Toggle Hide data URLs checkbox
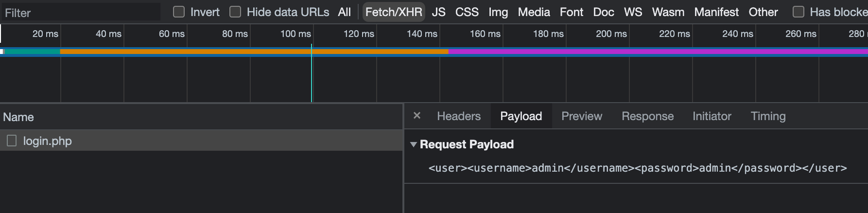The image size is (868, 213). click(x=235, y=12)
